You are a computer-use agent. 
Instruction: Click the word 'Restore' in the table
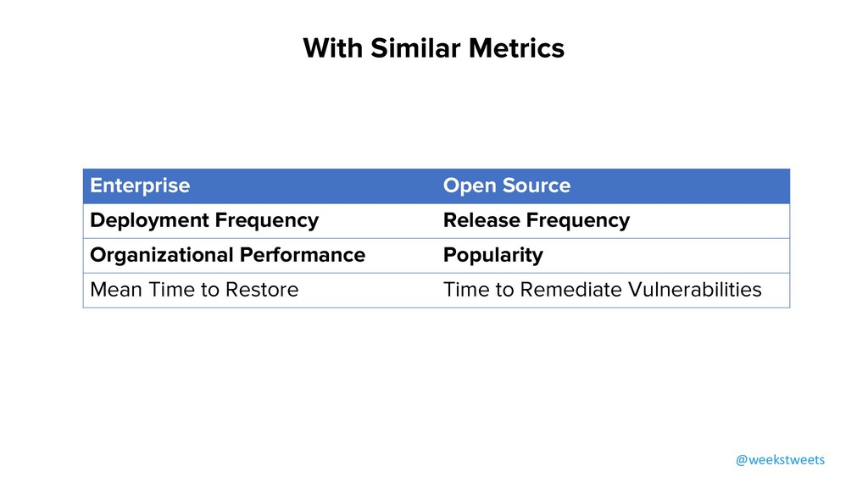263,290
